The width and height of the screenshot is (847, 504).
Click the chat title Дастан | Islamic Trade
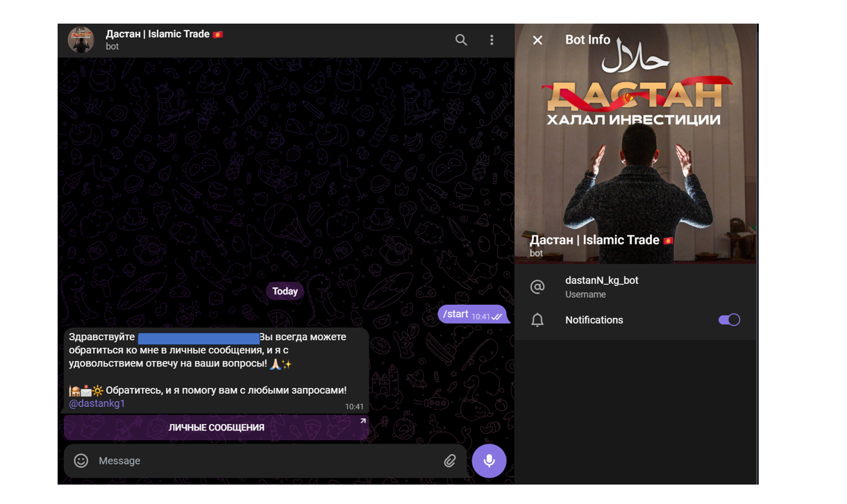[x=165, y=34]
